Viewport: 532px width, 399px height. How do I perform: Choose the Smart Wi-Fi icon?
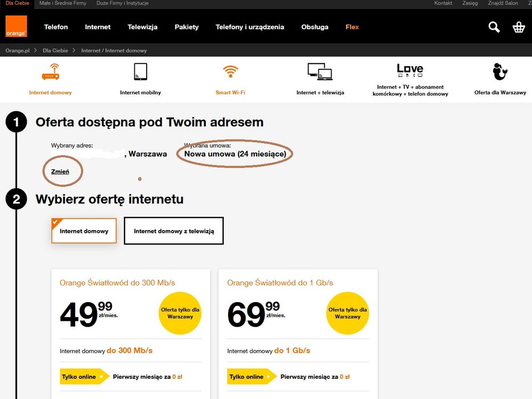tap(230, 71)
